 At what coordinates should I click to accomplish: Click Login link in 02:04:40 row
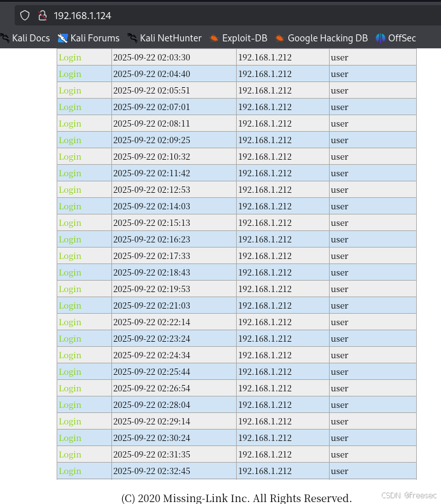(70, 74)
